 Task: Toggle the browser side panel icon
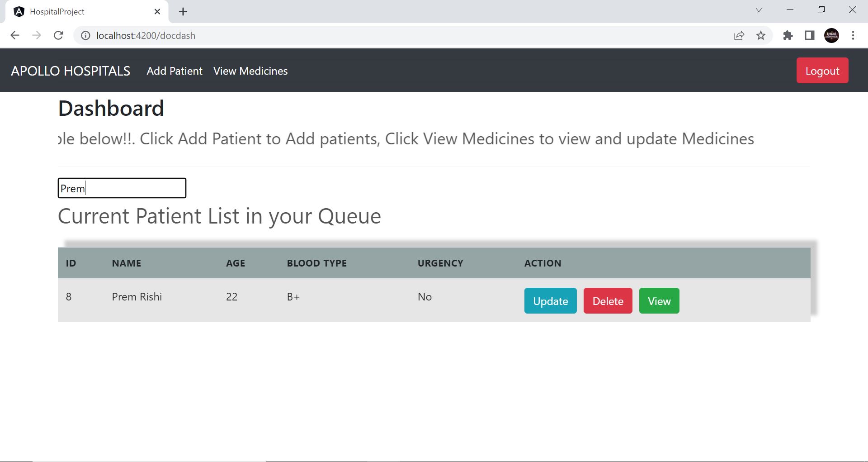click(810, 35)
